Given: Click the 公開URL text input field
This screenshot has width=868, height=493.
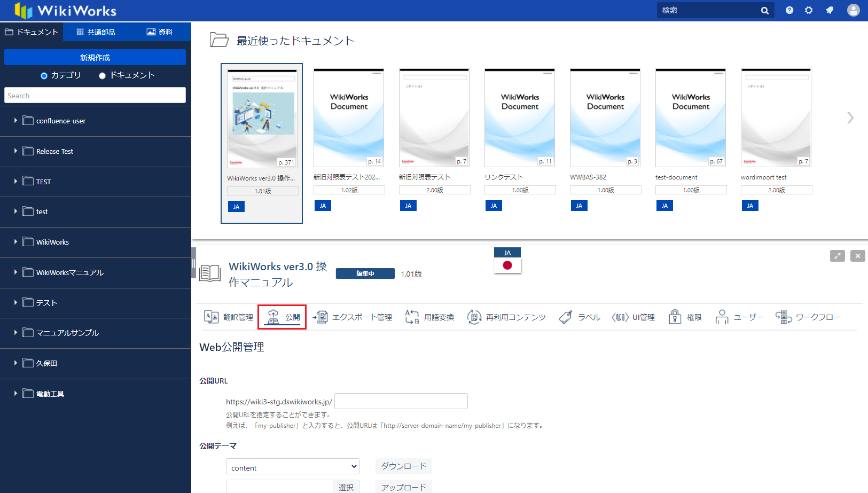Looking at the screenshot, I should (401, 401).
